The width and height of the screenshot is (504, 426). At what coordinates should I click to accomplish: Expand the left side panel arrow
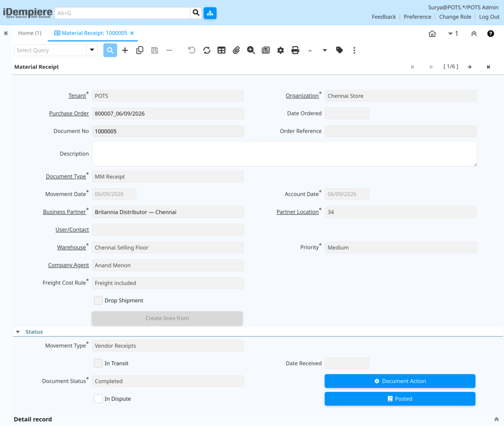pos(6,33)
